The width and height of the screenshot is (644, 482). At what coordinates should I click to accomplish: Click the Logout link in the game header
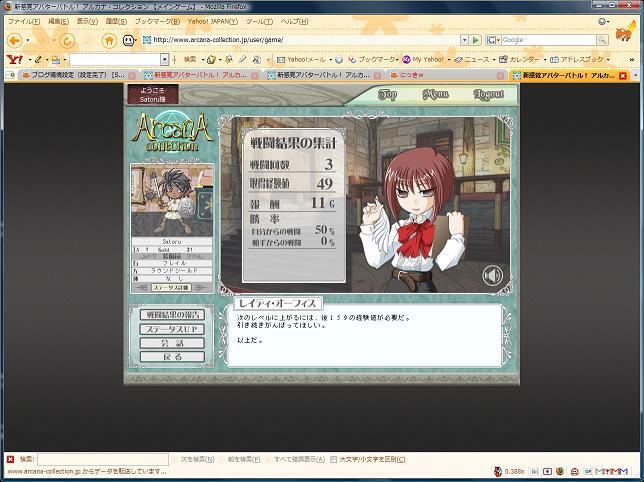(488, 95)
